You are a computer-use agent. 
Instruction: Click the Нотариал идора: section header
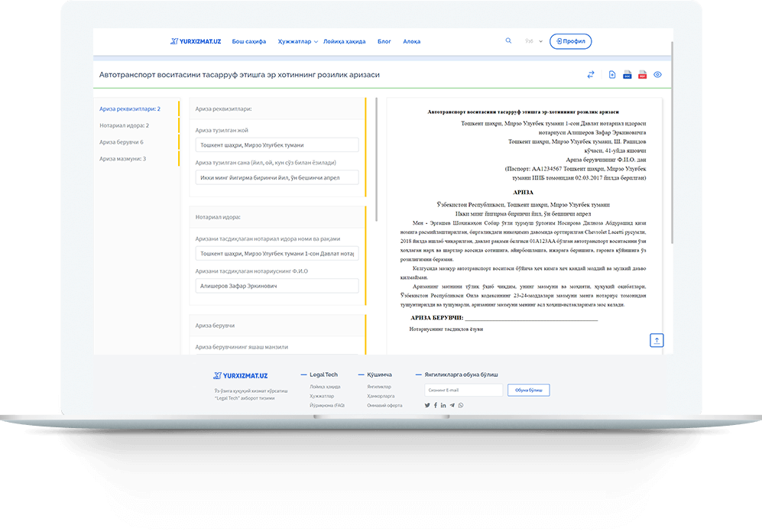277,217
